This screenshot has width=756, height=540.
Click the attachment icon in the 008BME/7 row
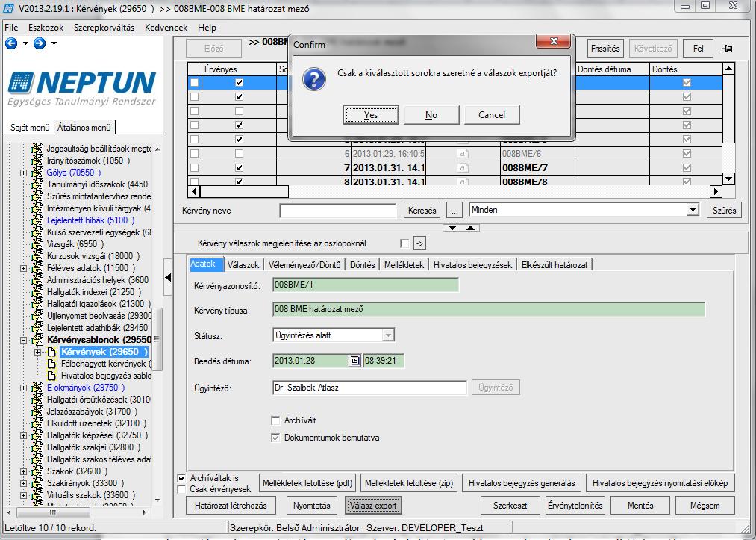[x=463, y=168]
